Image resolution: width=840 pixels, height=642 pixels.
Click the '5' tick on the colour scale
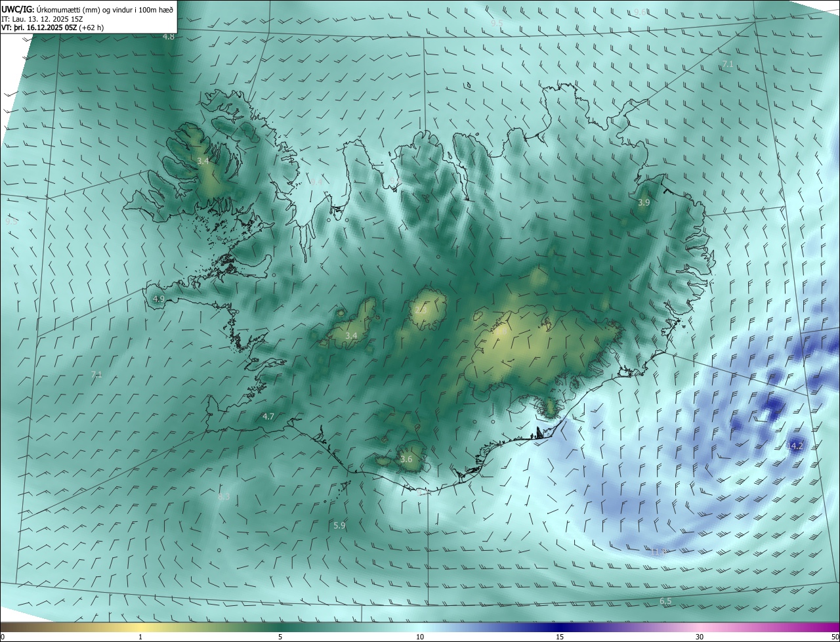pos(280,637)
